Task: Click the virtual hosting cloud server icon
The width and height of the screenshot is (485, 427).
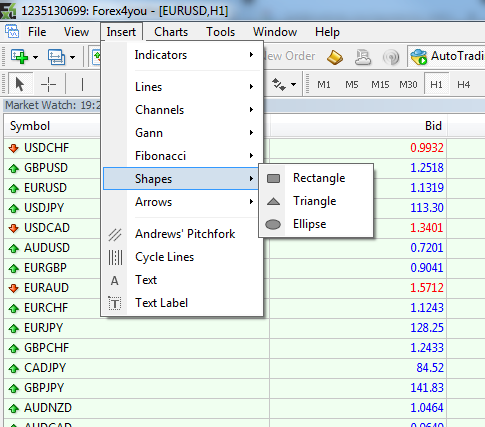Action: (x=363, y=57)
